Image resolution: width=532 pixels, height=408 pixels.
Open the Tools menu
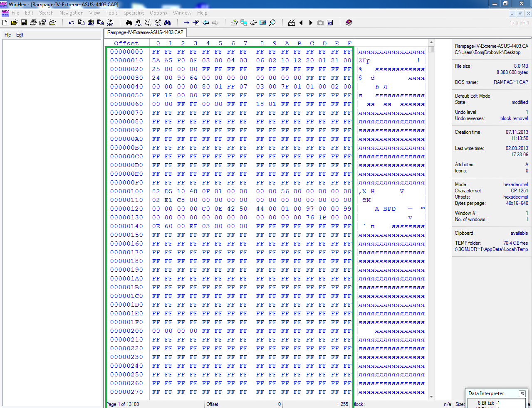click(x=112, y=13)
